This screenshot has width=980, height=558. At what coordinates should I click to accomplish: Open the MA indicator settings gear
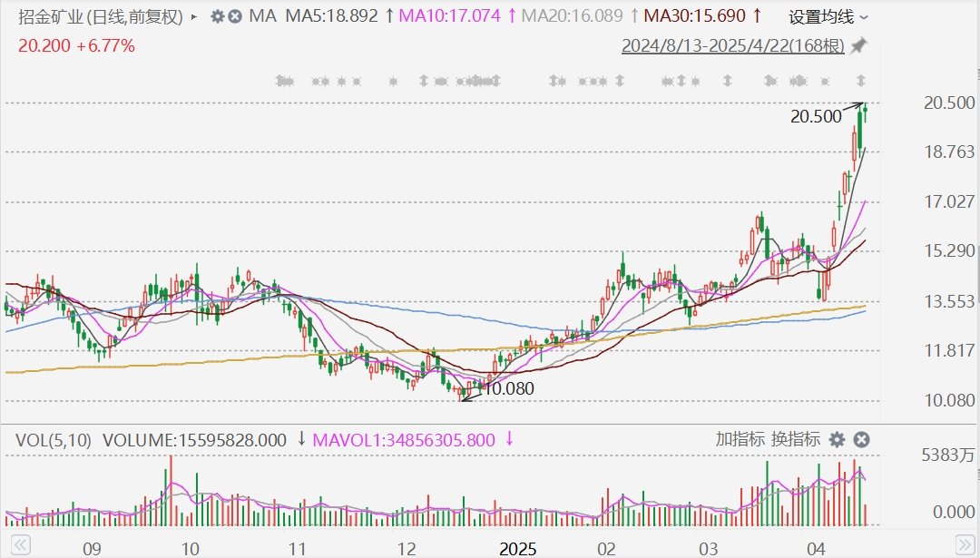(217, 16)
